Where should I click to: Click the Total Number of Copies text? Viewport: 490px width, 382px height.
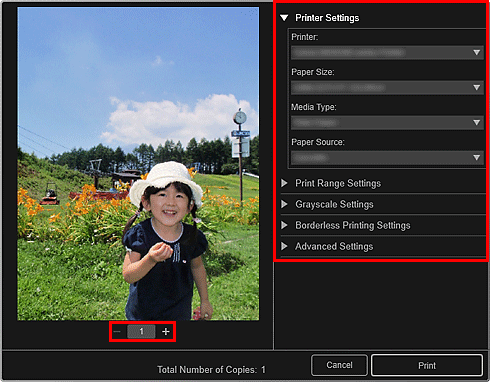[211, 370]
